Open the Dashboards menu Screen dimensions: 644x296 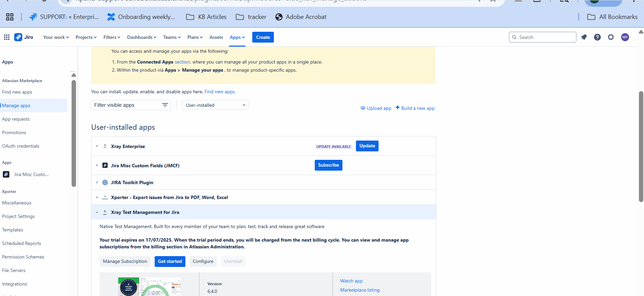pos(141,37)
